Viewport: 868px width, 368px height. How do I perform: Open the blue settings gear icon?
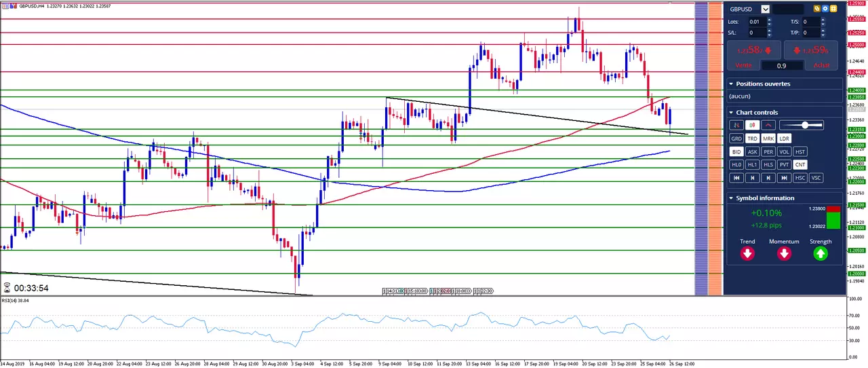pyautogui.click(x=825, y=9)
